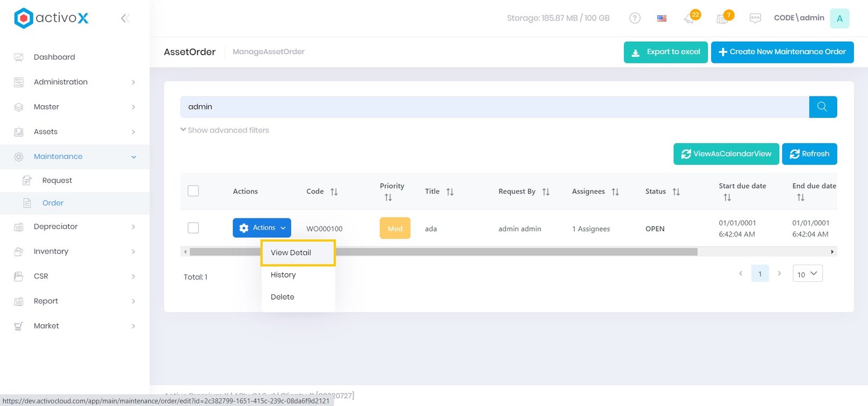Sort by Status column arrows
Viewport: 868px width, 406px height.
[676, 192]
